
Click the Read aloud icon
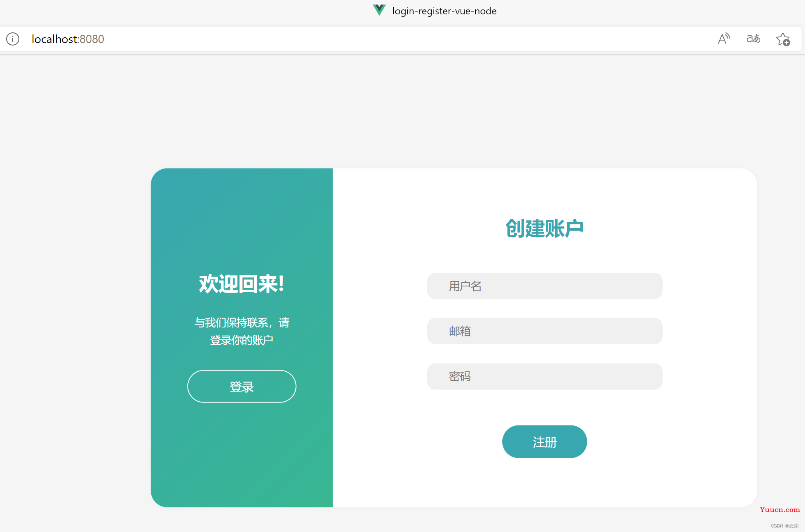coord(724,39)
